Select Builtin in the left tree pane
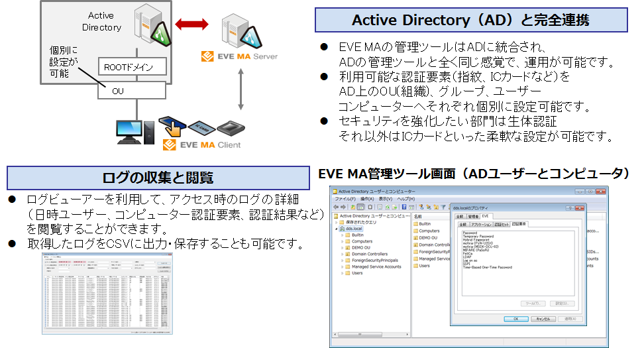 (x=354, y=235)
